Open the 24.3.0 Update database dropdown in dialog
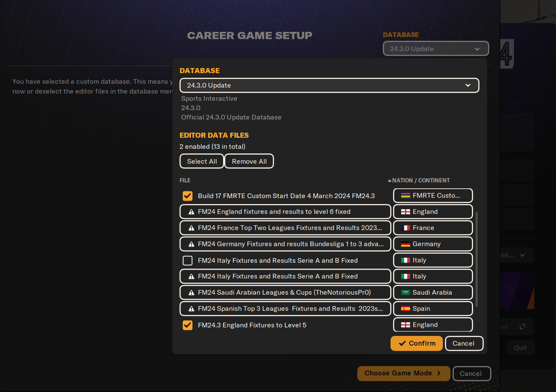 point(329,85)
